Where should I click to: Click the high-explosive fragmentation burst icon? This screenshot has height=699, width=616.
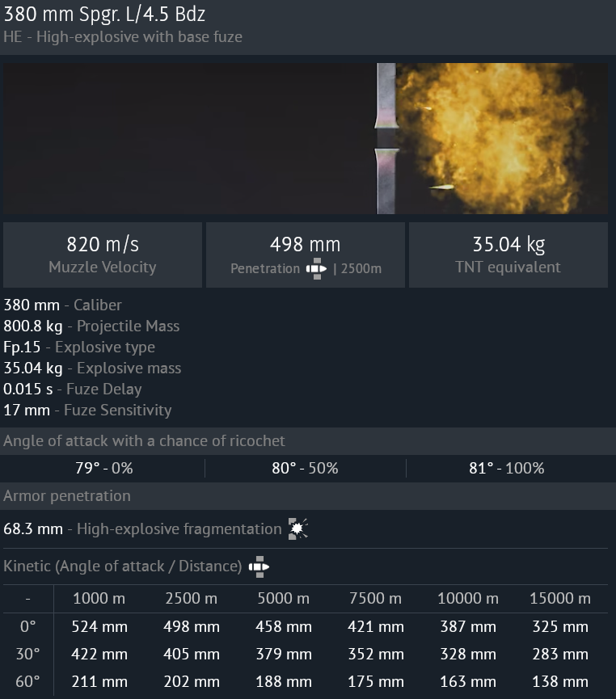(298, 529)
